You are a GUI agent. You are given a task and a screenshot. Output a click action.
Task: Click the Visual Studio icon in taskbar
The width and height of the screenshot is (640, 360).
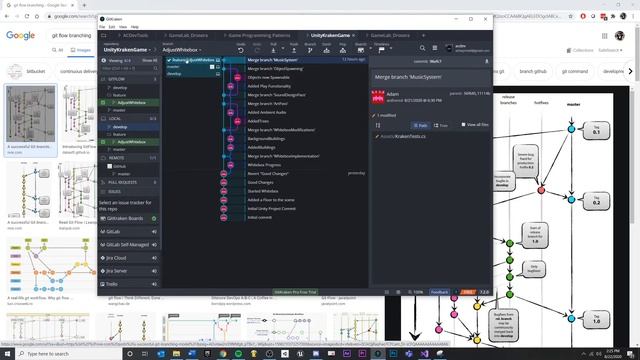pos(424,353)
